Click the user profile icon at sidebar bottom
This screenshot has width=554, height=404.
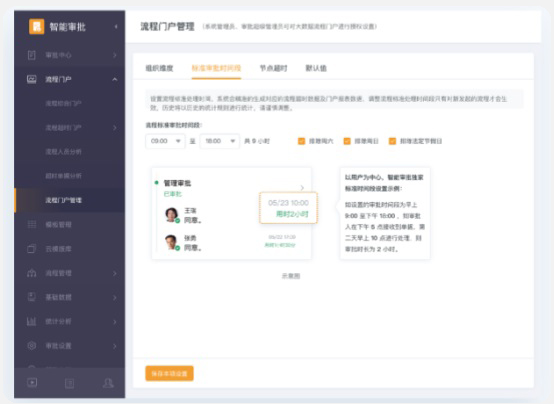(x=108, y=383)
